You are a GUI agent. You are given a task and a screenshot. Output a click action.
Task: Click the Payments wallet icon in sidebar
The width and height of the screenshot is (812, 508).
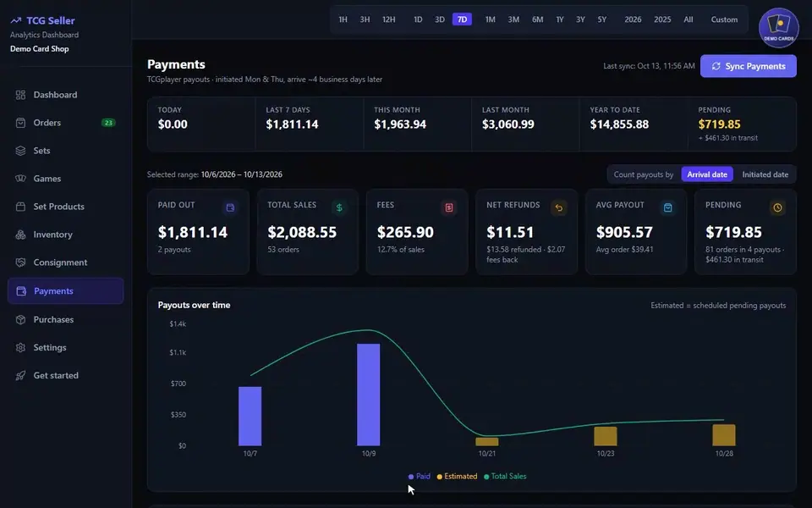(21, 290)
